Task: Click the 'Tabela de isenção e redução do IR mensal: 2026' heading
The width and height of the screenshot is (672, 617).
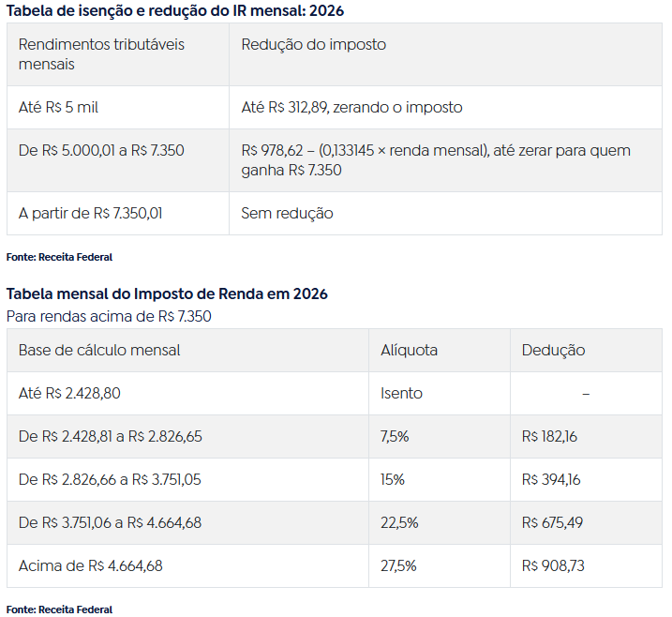Action: [174, 10]
